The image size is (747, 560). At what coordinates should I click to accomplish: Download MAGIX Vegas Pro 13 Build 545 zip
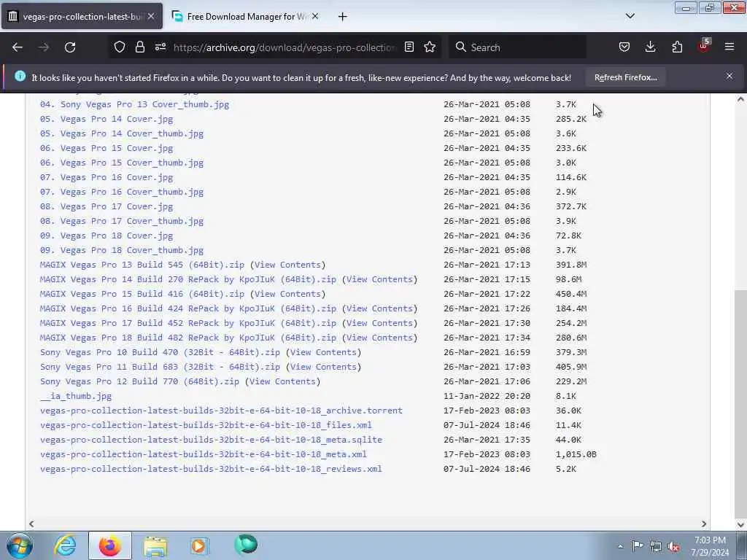pyautogui.click(x=142, y=265)
